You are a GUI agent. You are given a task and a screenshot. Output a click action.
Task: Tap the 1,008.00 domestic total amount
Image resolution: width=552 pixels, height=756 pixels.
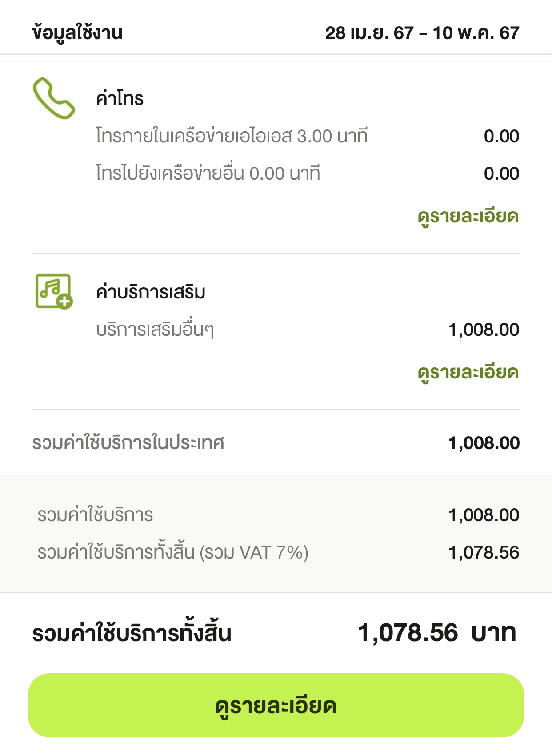pyautogui.click(x=484, y=443)
